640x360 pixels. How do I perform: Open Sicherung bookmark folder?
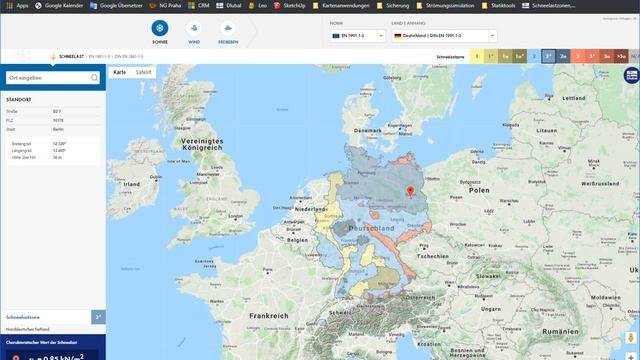coord(393,6)
